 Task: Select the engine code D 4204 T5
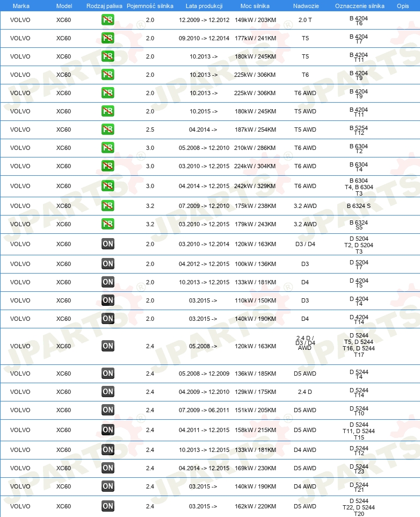359,283
